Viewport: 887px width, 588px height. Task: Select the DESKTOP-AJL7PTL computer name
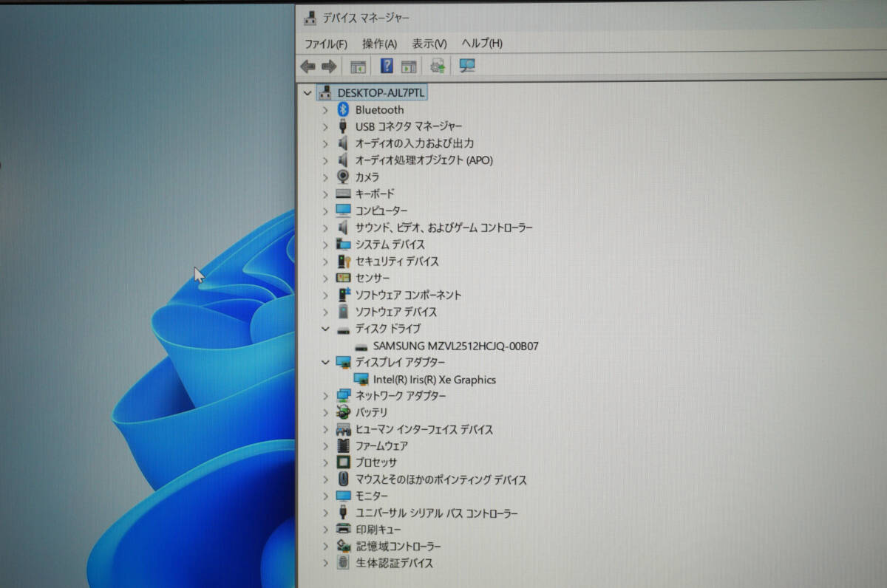(x=381, y=93)
